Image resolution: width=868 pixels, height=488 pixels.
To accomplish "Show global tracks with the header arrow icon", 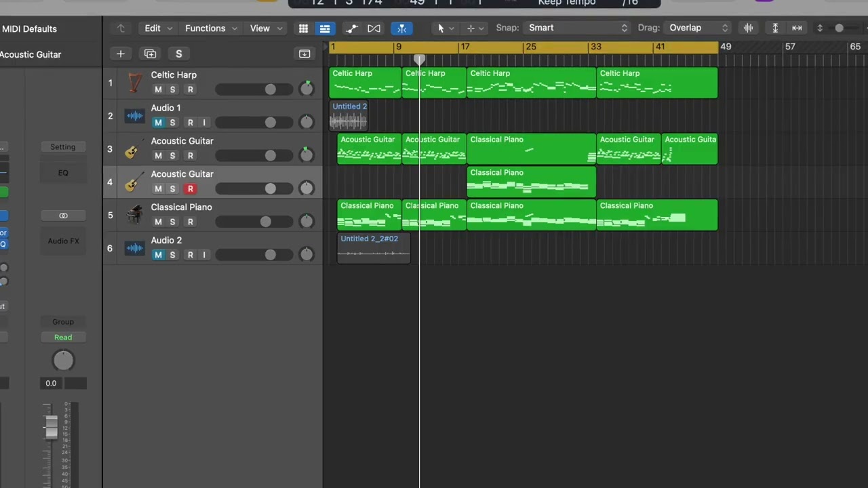I will (x=304, y=54).
